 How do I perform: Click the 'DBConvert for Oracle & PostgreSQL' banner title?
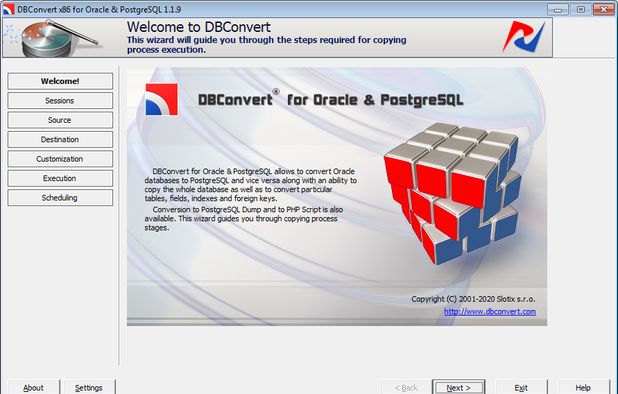click(x=330, y=99)
